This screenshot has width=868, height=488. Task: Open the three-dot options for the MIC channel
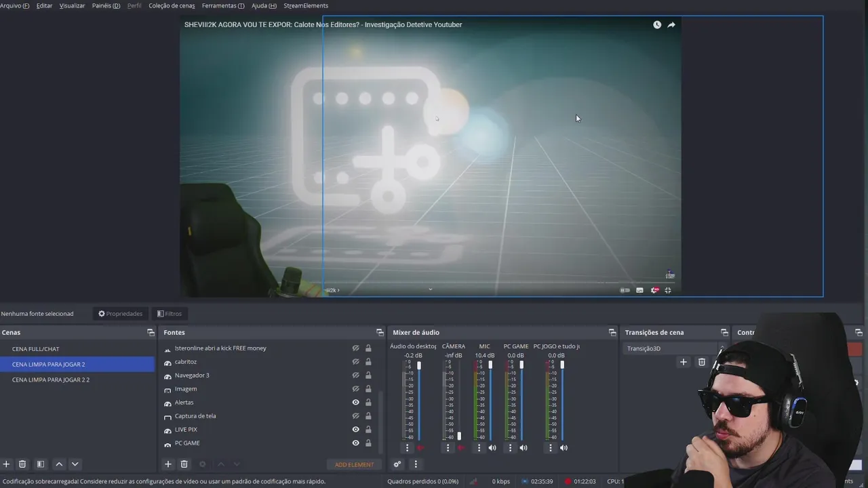(x=479, y=448)
